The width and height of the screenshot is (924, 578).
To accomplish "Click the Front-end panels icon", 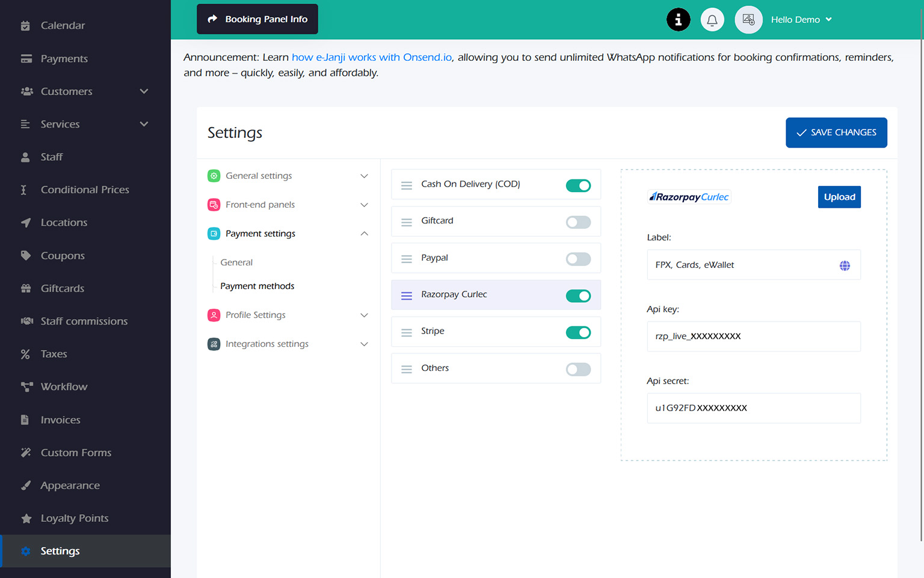I will (214, 205).
